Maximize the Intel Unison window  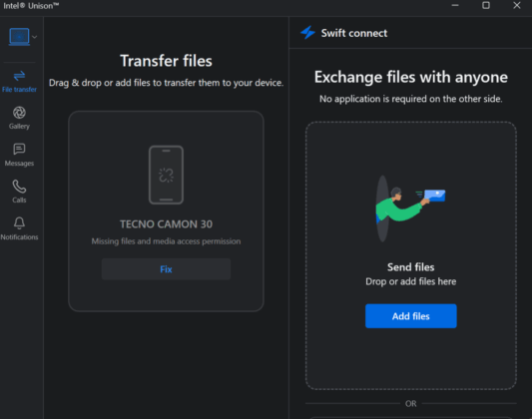click(486, 5)
